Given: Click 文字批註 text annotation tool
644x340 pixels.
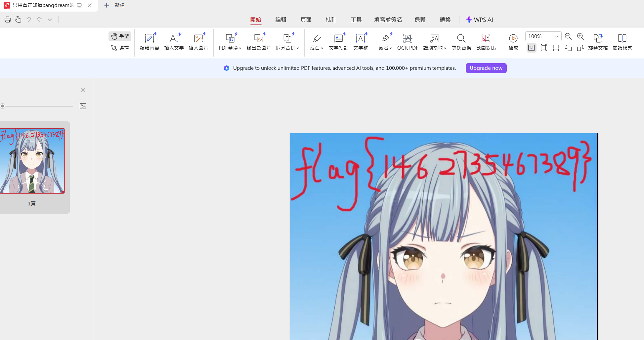Looking at the screenshot, I should click(339, 42).
